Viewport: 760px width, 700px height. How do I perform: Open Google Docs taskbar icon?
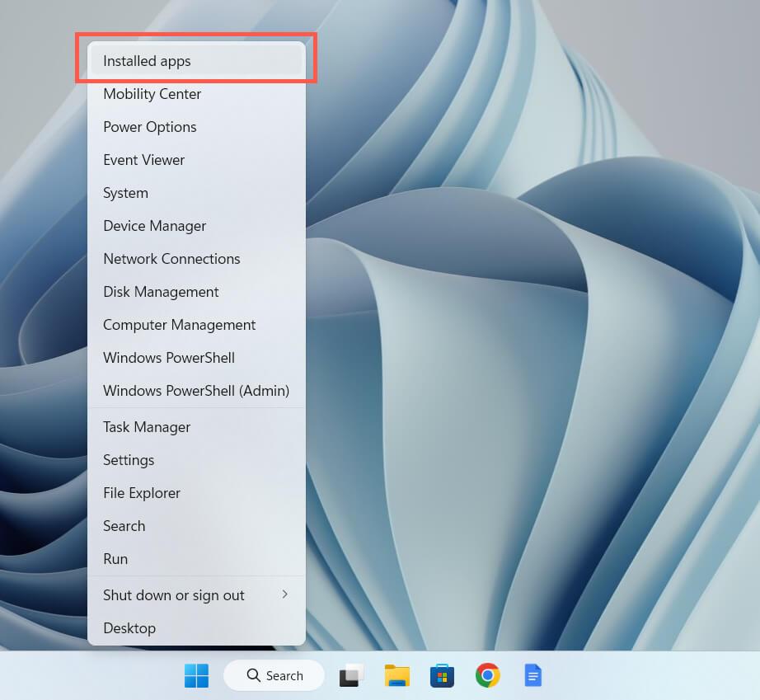click(533, 676)
